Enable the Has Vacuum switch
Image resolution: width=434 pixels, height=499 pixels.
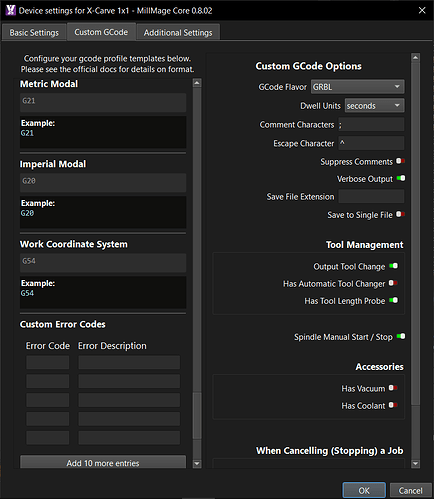(393, 388)
